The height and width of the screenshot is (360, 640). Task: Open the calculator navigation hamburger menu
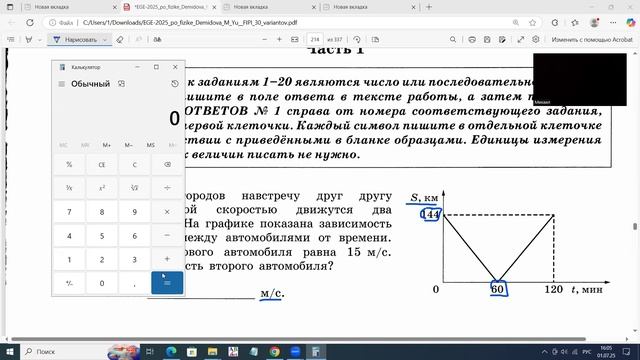[62, 84]
